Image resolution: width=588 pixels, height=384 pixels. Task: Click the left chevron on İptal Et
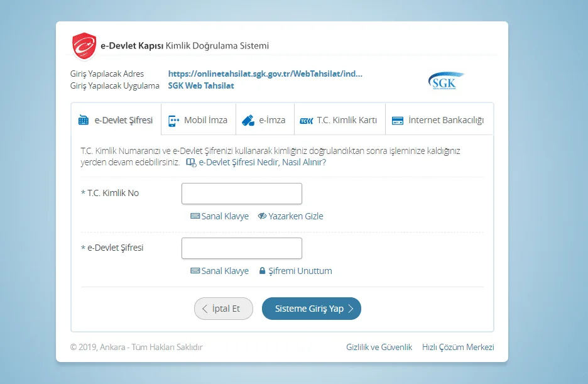pos(205,309)
